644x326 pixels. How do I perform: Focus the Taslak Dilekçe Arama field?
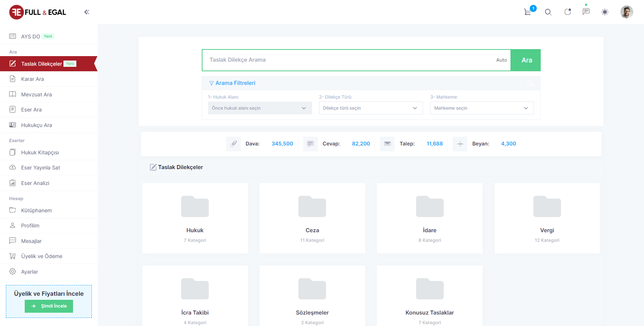click(x=350, y=60)
